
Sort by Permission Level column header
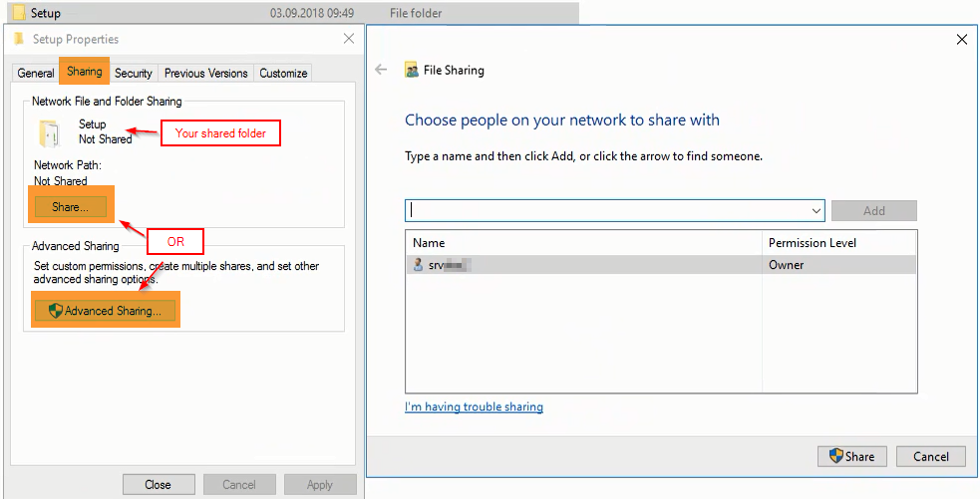tap(812, 243)
